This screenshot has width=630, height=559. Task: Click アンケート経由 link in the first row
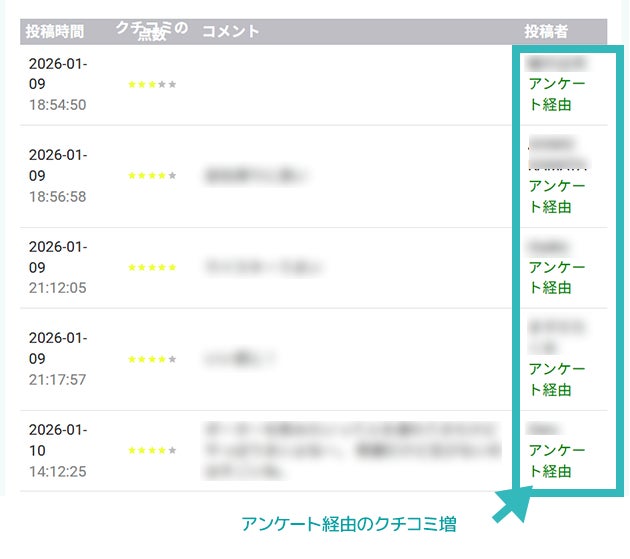(556, 94)
